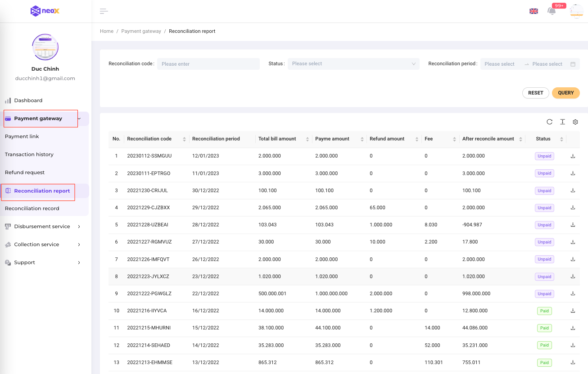This screenshot has height=374, width=588.
Task: Go to Dashboard in sidebar
Action: [28, 100]
